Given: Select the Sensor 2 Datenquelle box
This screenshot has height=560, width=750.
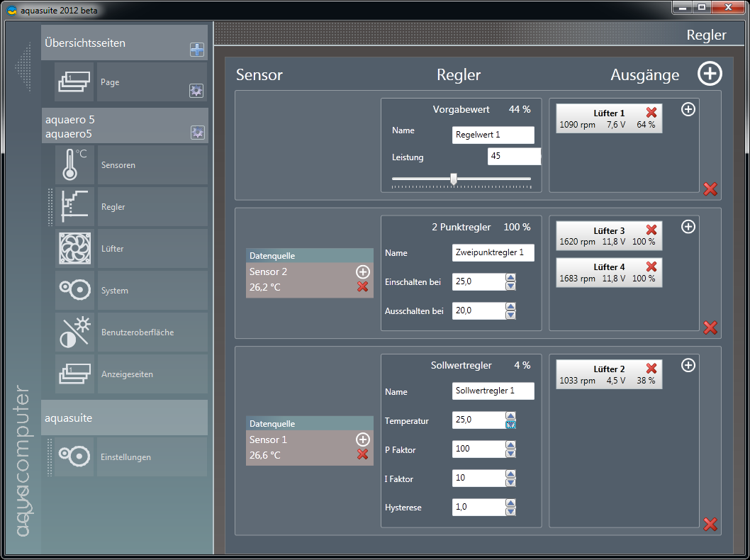Looking at the screenshot, I should [310, 273].
